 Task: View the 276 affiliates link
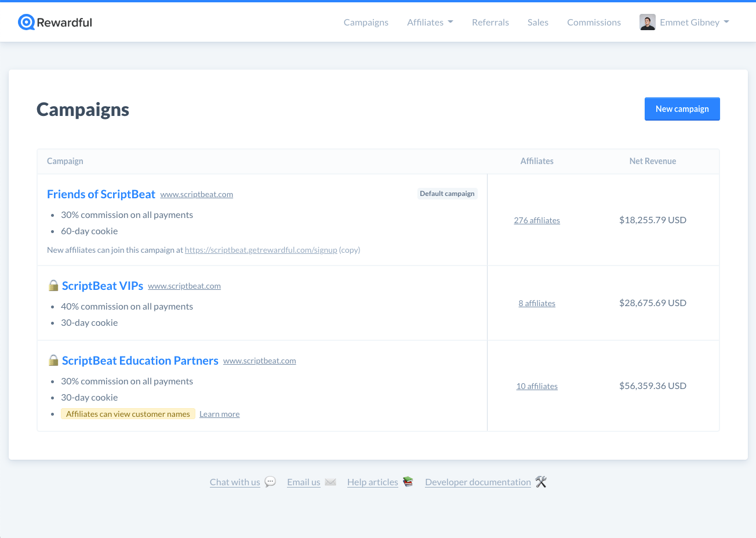click(x=537, y=220)
